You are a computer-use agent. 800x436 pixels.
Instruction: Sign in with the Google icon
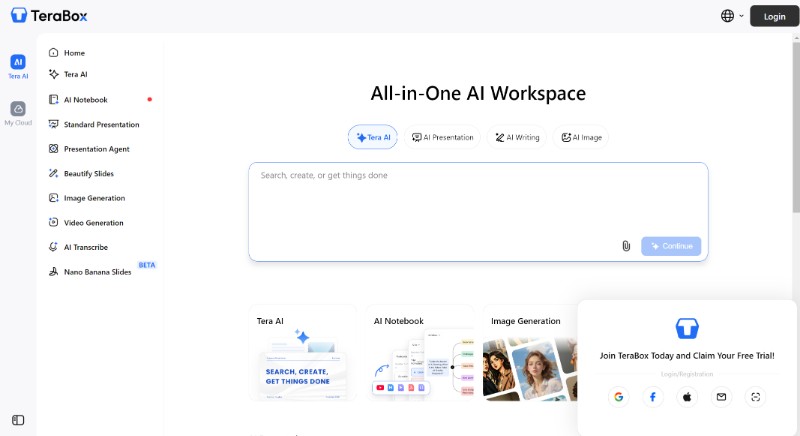click(618, 397)
